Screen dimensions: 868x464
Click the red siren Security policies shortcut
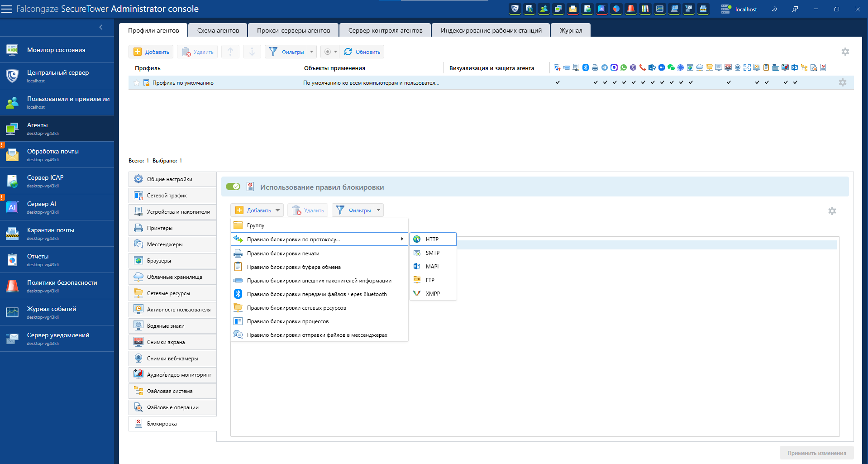coord(631,9)
